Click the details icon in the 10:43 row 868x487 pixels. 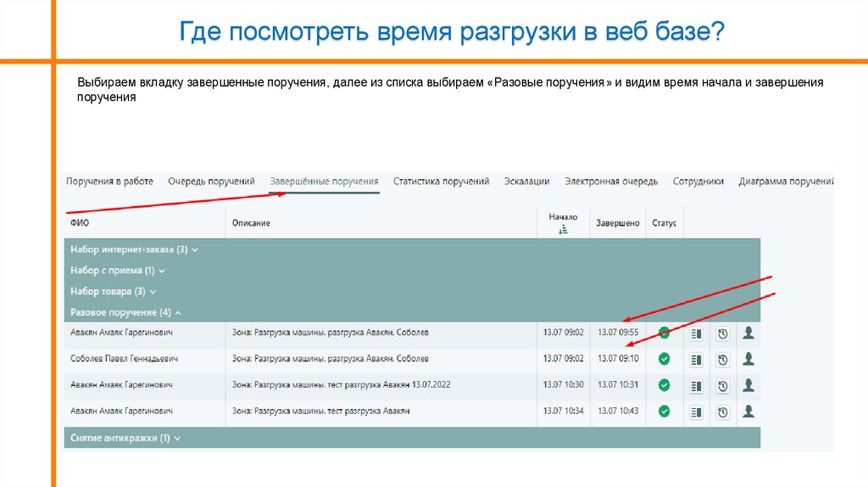[697, 411]
